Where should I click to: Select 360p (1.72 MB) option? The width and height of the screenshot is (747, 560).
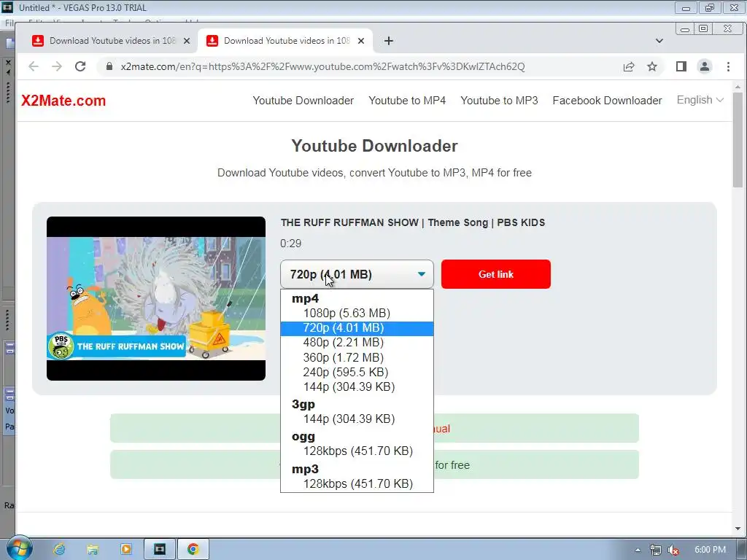[x=357, y=357]
